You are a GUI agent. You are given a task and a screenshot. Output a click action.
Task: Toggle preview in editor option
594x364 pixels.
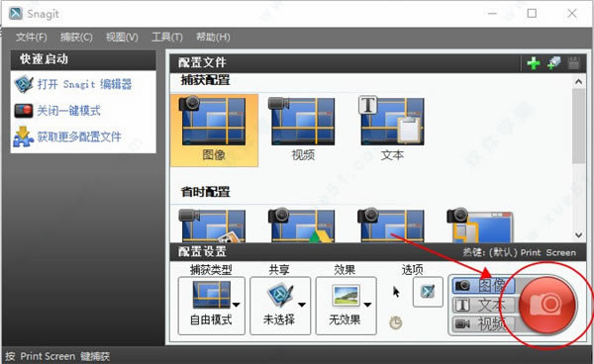[428, 292]
